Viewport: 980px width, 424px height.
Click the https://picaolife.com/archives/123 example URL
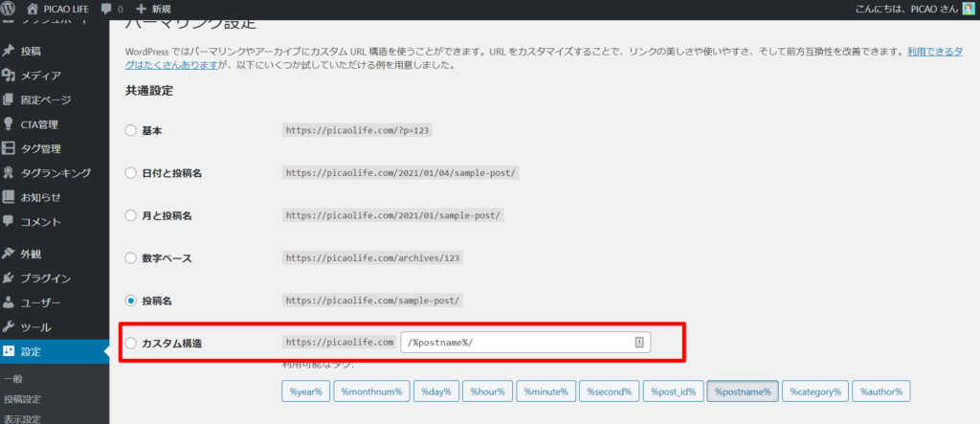click(x=372, y=257)
